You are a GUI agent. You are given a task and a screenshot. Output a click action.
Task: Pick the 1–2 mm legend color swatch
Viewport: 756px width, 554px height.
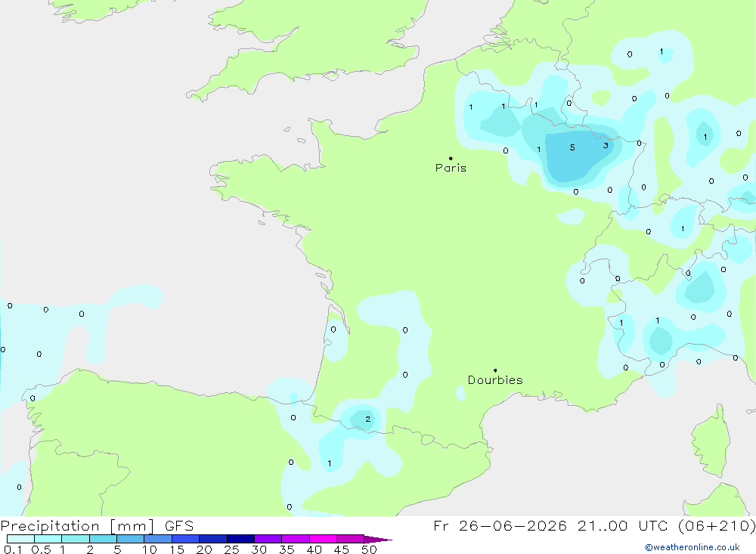(75, 539)
